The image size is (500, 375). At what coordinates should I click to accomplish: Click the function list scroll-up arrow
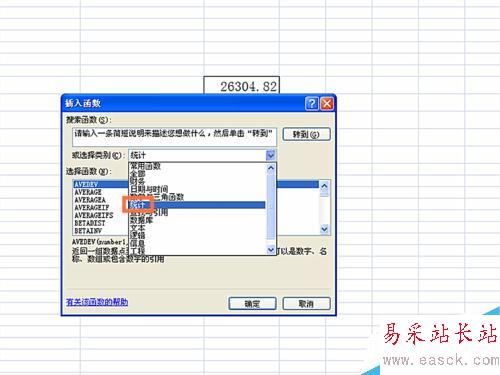324,186
